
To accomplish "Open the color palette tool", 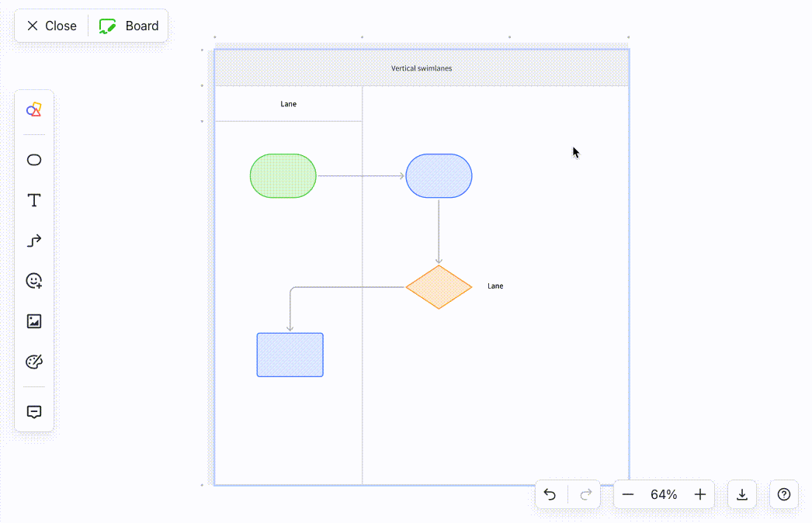I will tap(33, 361).
